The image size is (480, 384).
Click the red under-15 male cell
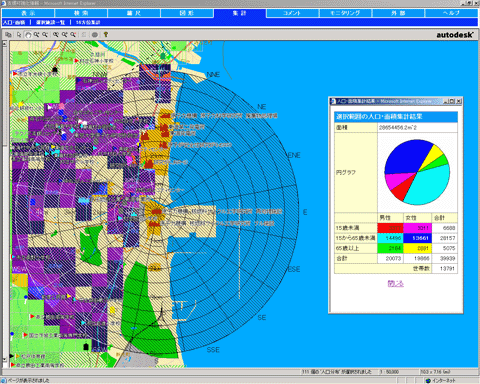(390, 228)
